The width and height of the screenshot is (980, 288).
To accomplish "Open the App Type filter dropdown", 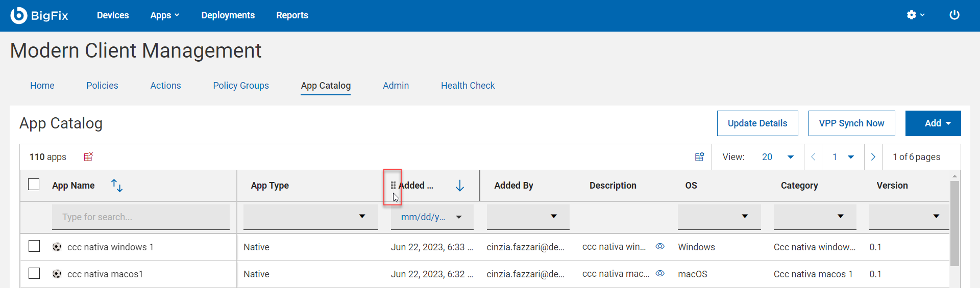I will [311, 217].
